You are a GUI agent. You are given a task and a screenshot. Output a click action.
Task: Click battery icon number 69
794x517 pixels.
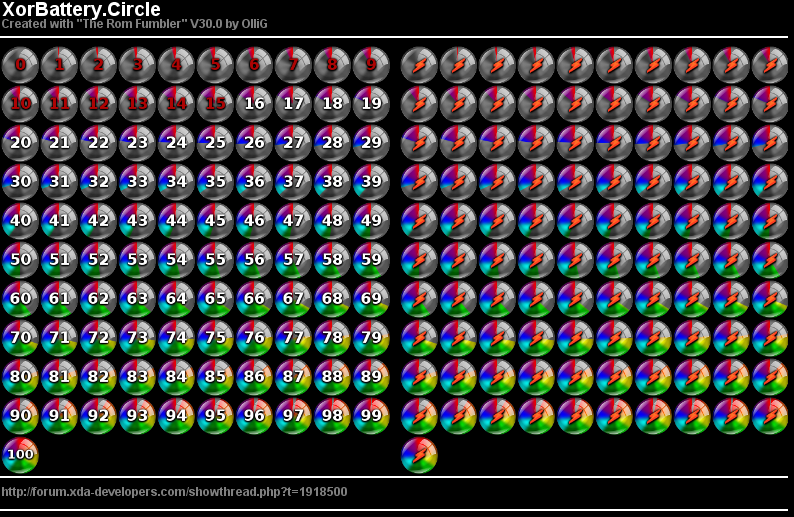point(371,299)
